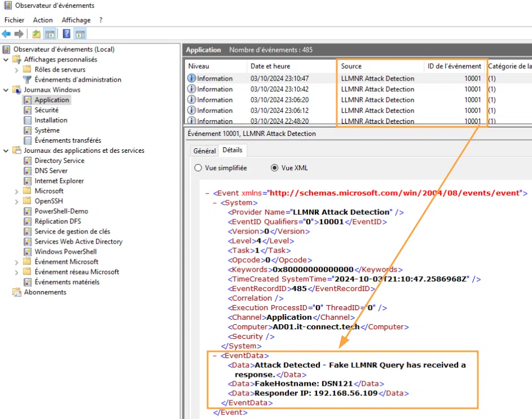
Task: Open the Affichage menu
Action: 76,20
